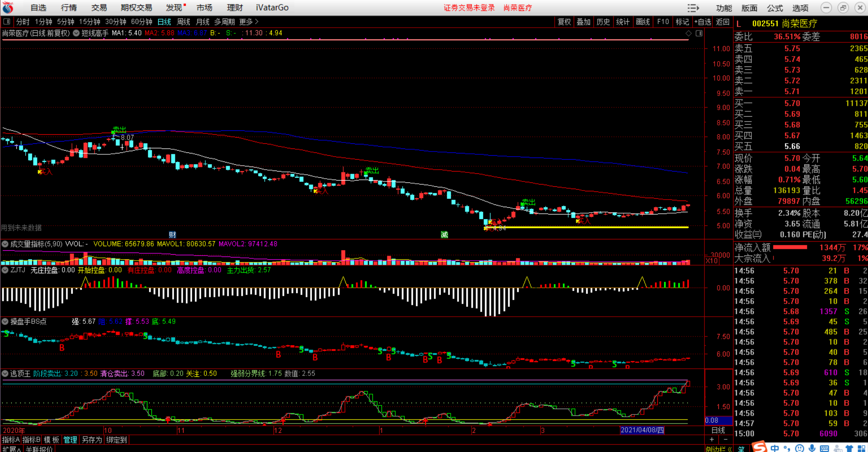Open the 期权交易 menu

click(137, 8)
